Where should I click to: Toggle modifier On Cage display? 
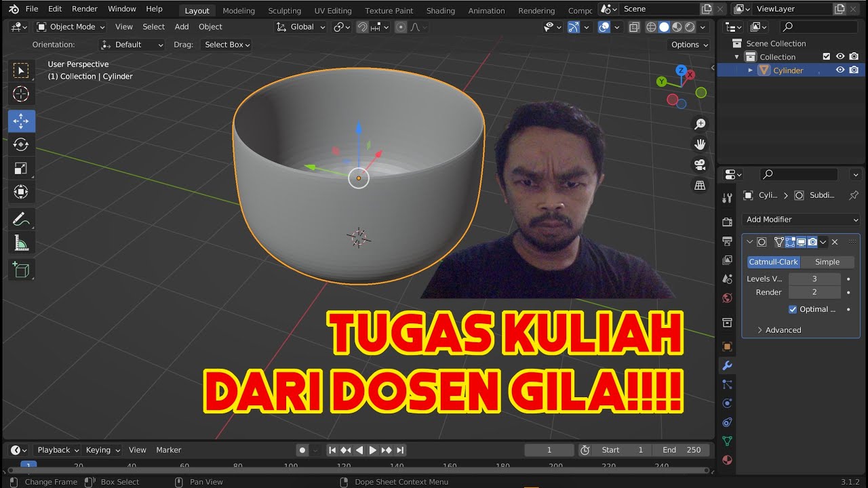click(779, 242)
